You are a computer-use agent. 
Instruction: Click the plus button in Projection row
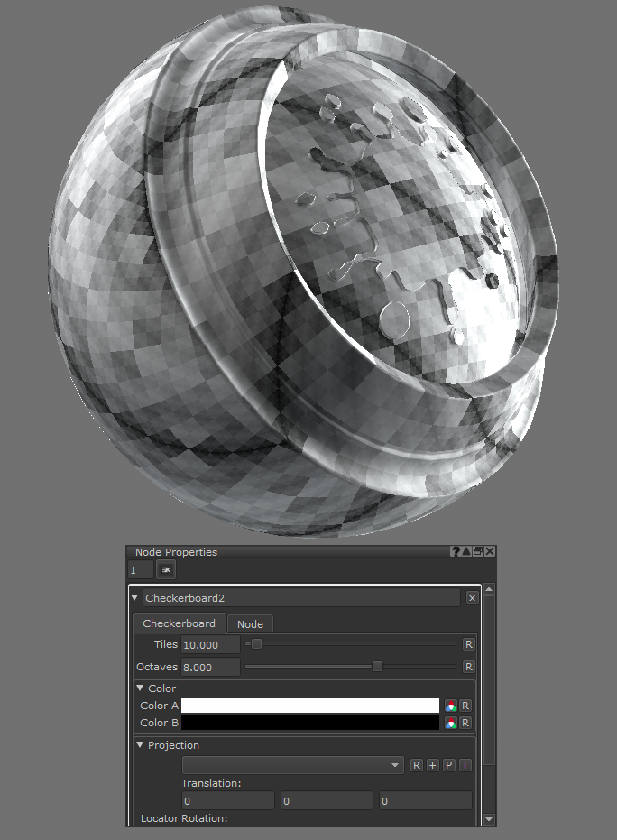pos(432,765)
